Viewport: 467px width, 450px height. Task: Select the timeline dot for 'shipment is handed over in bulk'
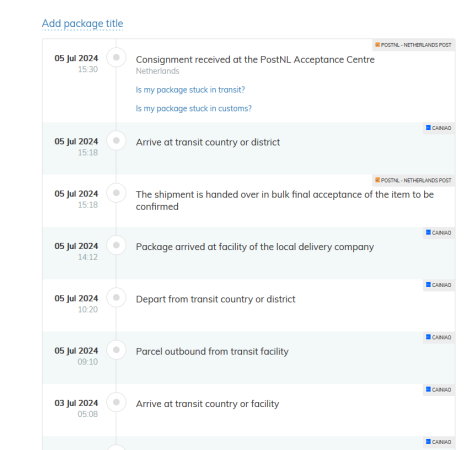coord(116,193)
